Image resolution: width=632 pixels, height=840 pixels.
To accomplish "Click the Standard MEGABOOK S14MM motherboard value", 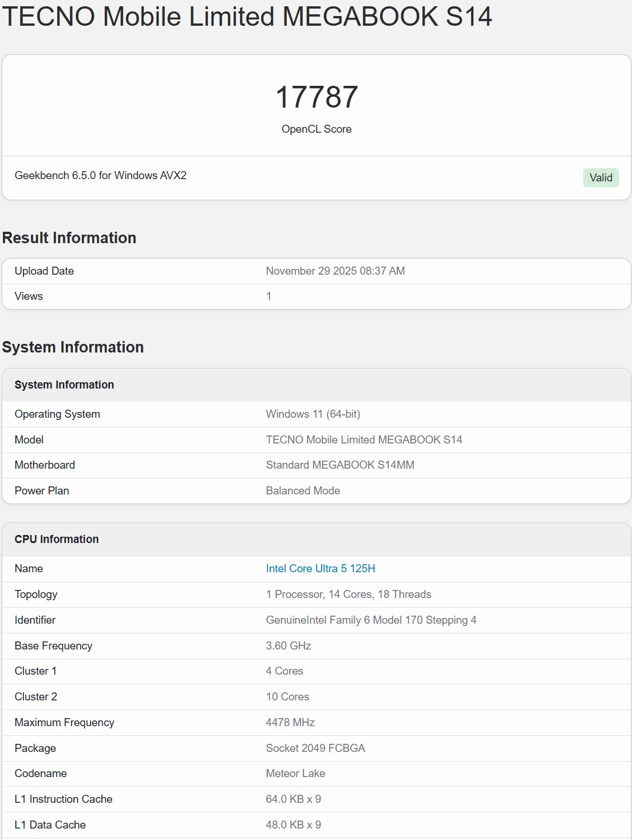I will tap(339, 465).
